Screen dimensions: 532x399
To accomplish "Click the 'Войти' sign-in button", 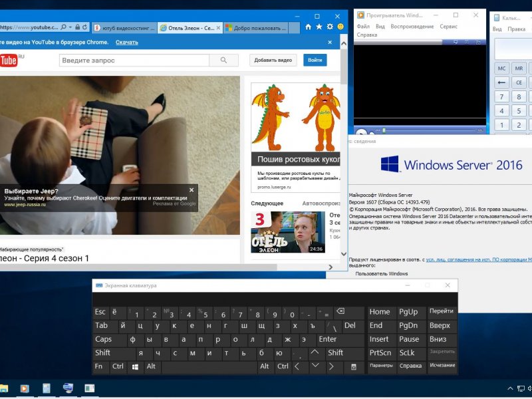I will [x=315, y=60].
